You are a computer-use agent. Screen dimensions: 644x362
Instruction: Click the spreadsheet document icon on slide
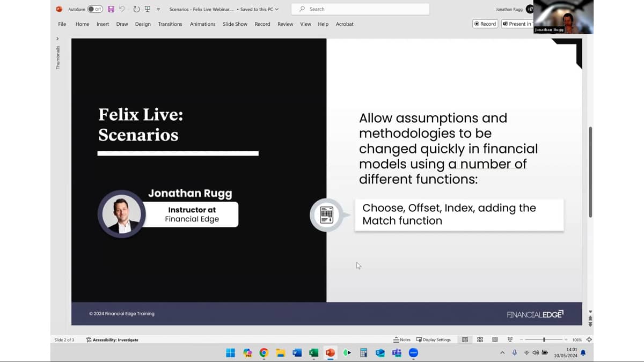pos(326,215)
